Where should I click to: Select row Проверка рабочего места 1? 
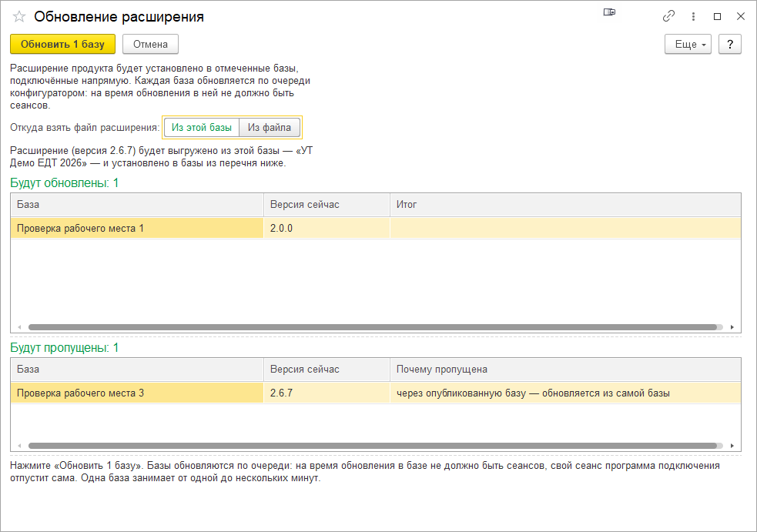[376, 229]
